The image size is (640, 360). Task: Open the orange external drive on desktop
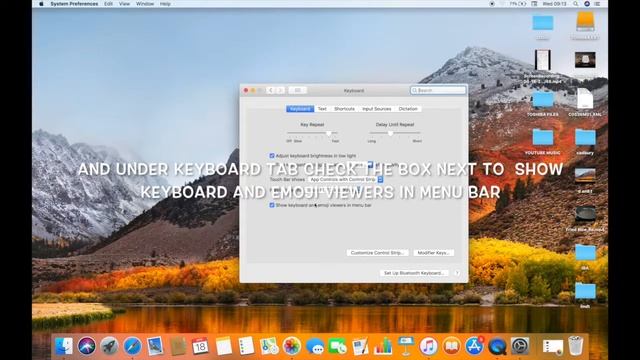585,21
